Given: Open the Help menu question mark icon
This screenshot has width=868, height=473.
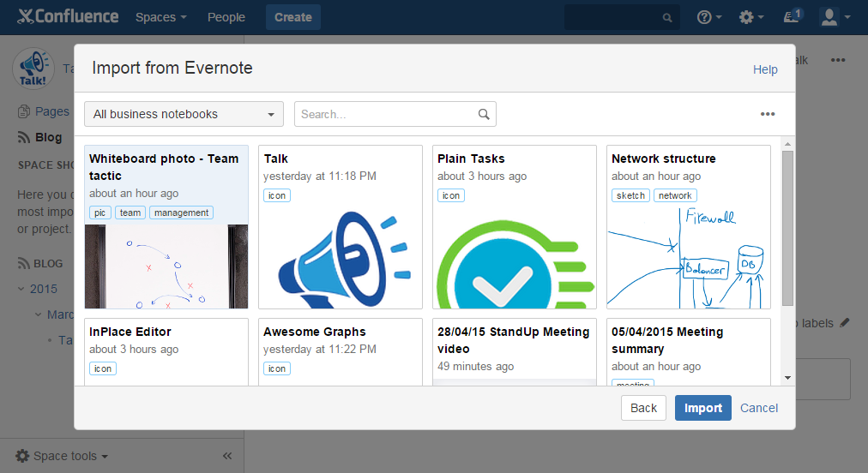Looking at the screenshot, I should [704, 17].
